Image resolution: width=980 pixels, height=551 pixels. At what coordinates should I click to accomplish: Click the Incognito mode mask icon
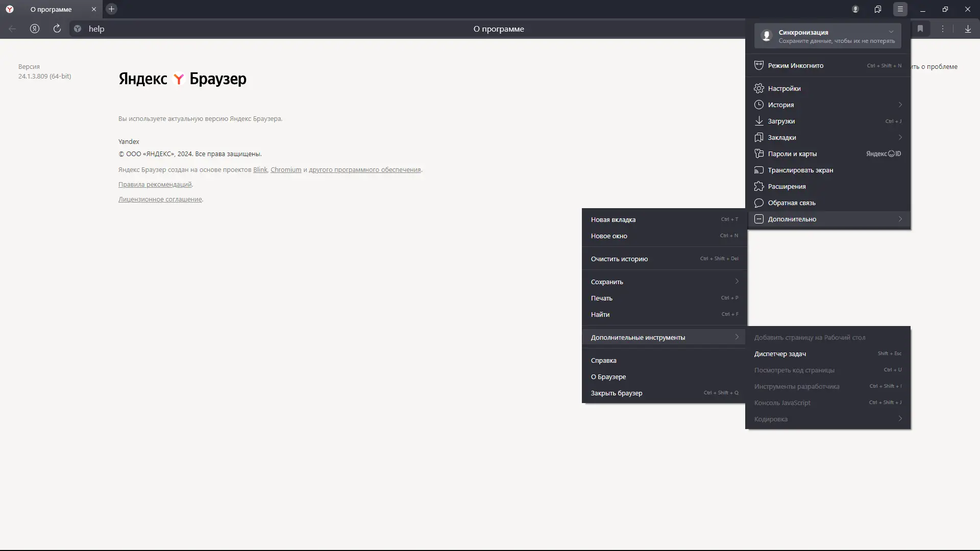pyautogui.click(x=758, y=65)
